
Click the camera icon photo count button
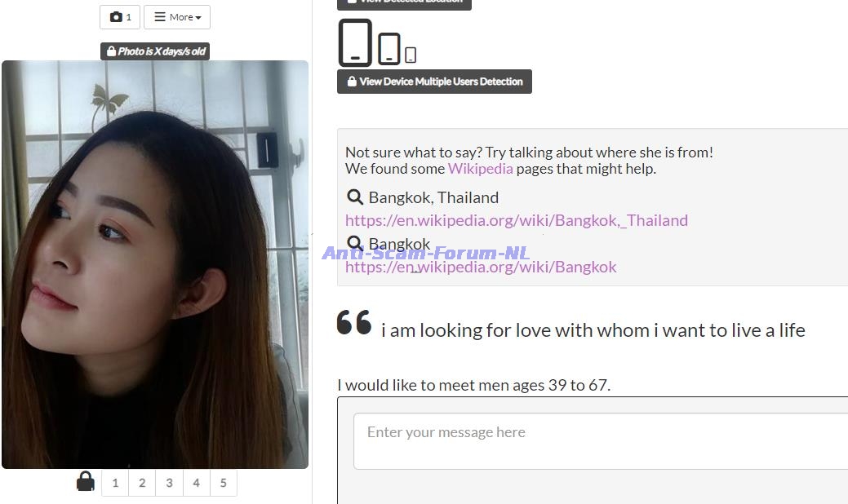(x=120, y=17)
